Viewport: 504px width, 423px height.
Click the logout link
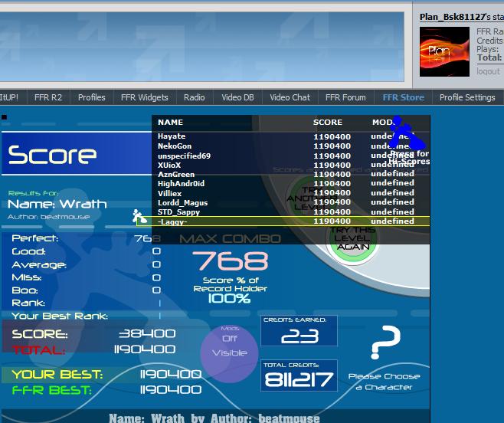coord(488,71)
